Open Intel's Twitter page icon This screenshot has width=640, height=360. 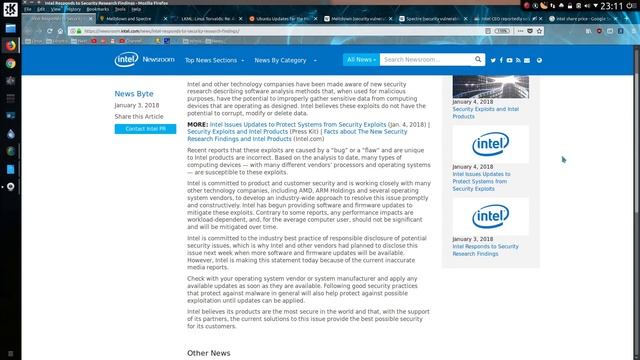pos(493,60)
